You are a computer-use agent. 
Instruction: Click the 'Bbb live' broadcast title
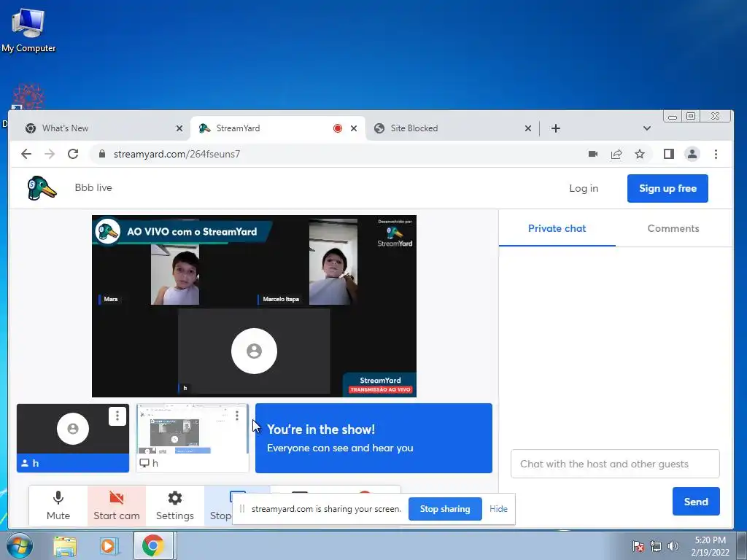93,187
